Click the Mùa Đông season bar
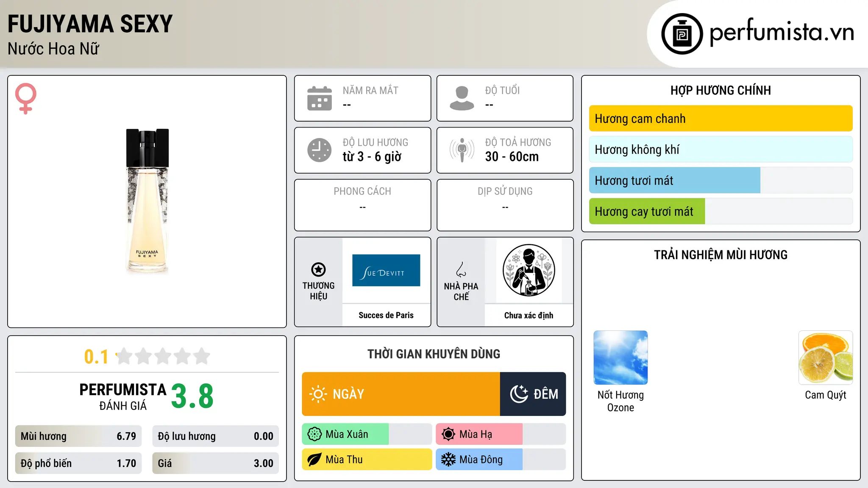The width and height of the screenshot is (868, 488). click(501, 460)
